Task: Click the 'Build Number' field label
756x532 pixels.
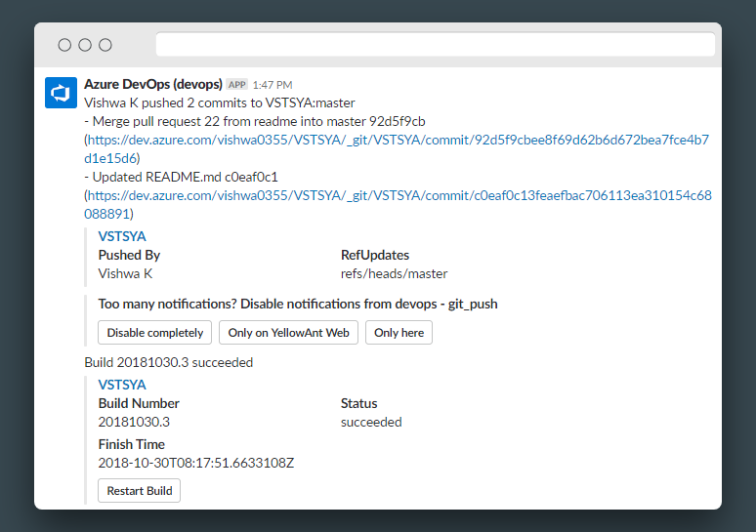Action: click(139, 403)
